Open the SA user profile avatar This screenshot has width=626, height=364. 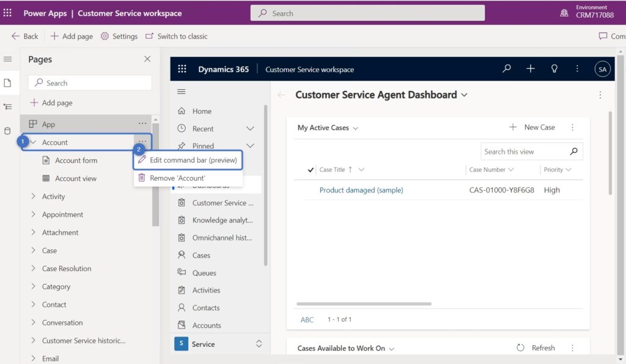coord(602,69)
